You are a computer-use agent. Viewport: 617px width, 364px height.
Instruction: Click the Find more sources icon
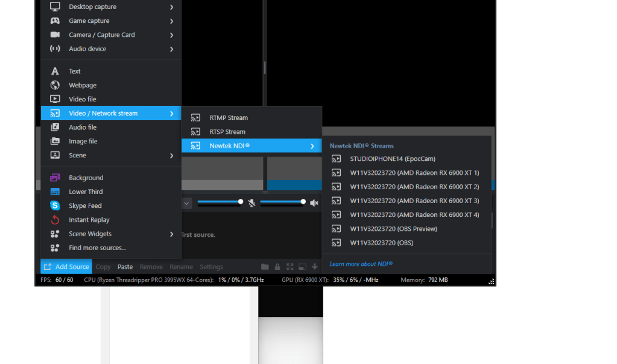pos(55,248)
